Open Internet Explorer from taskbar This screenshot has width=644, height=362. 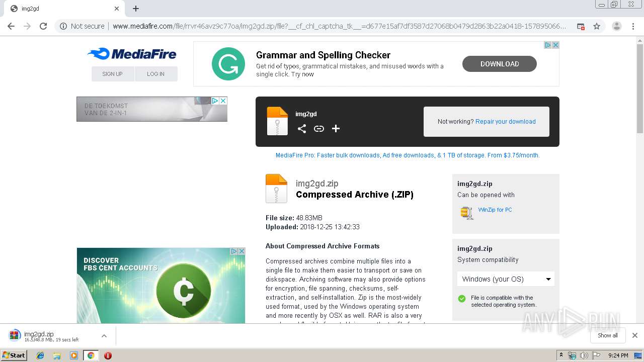pos(40,355)
